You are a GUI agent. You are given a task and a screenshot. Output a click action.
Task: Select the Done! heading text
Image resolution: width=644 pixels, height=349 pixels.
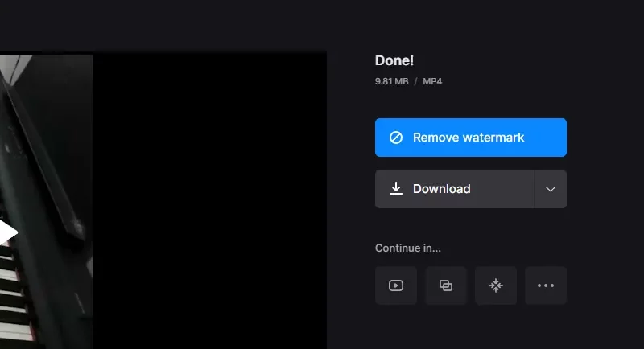[x=394, y=60]
